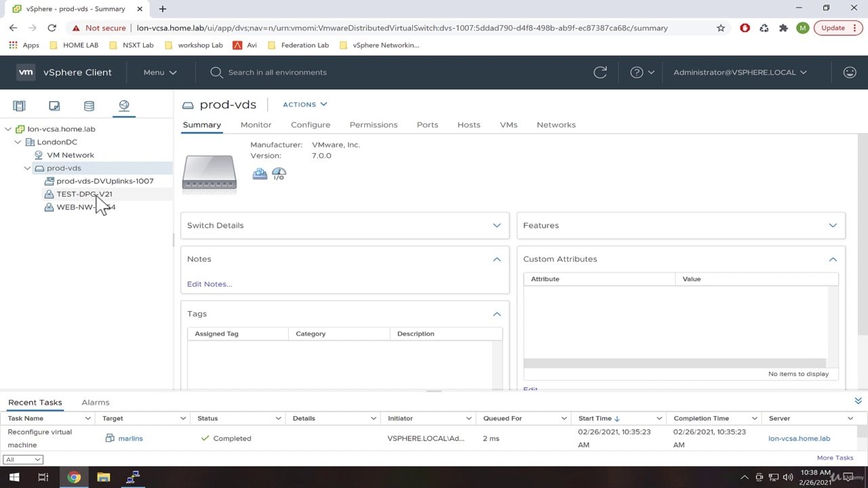Open the HOME LAB bookmark folder
This screenshot has width=868, height=488.
point(74,45)
